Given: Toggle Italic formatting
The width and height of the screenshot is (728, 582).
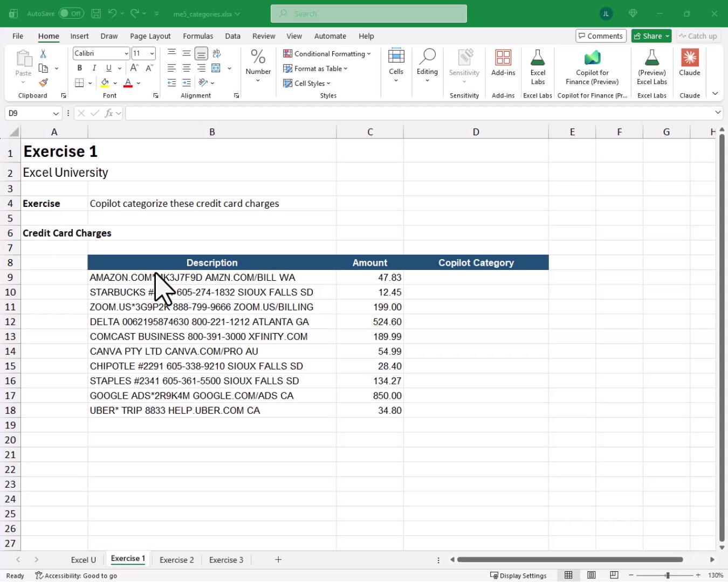Looking at the screenshot, I should (94, 68).
